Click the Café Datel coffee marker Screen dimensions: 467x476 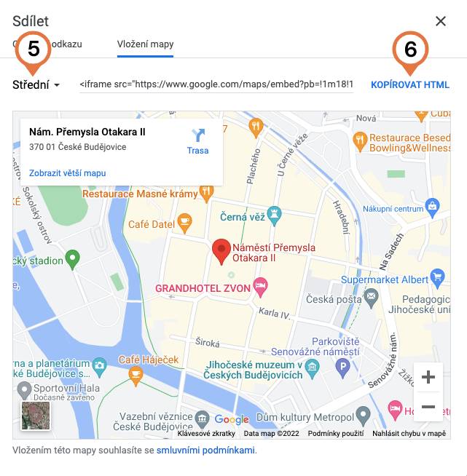pyautogui.click(x=184, y=223)
